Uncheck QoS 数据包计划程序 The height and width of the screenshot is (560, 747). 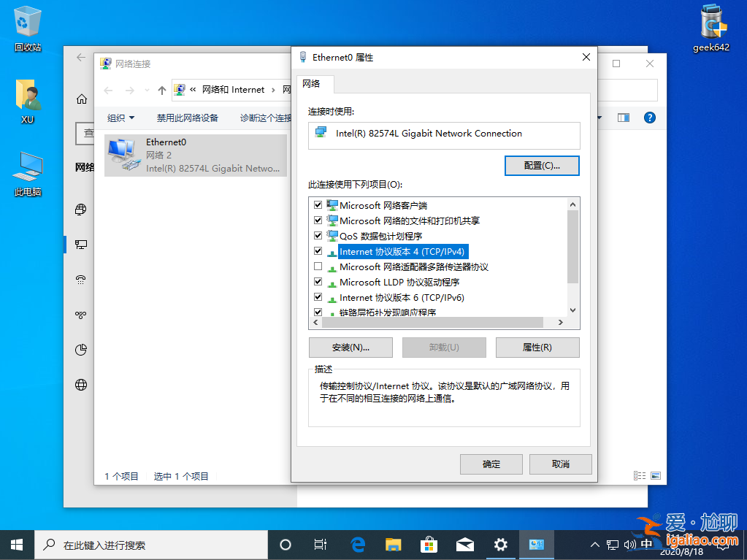click(x=318, y=235)
